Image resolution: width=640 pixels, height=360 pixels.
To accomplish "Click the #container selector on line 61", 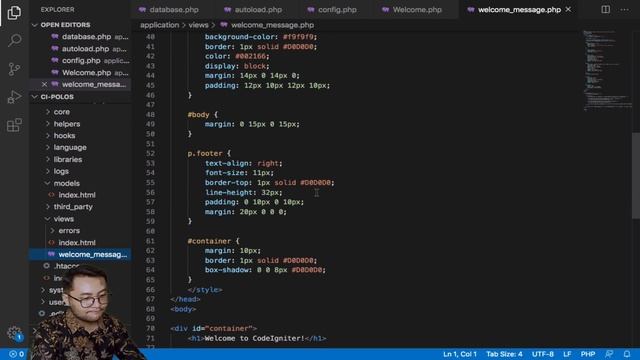I will [x=209, y=241].
